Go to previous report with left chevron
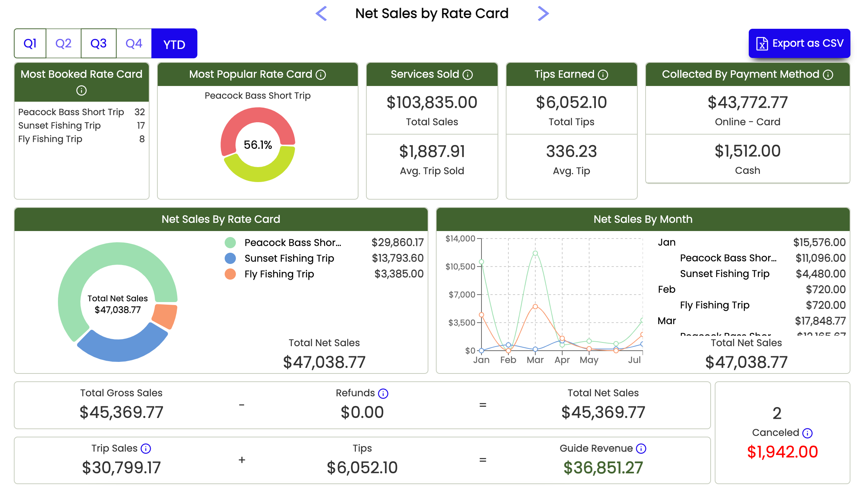The image size is (868, 486). (x=321, y=14)
